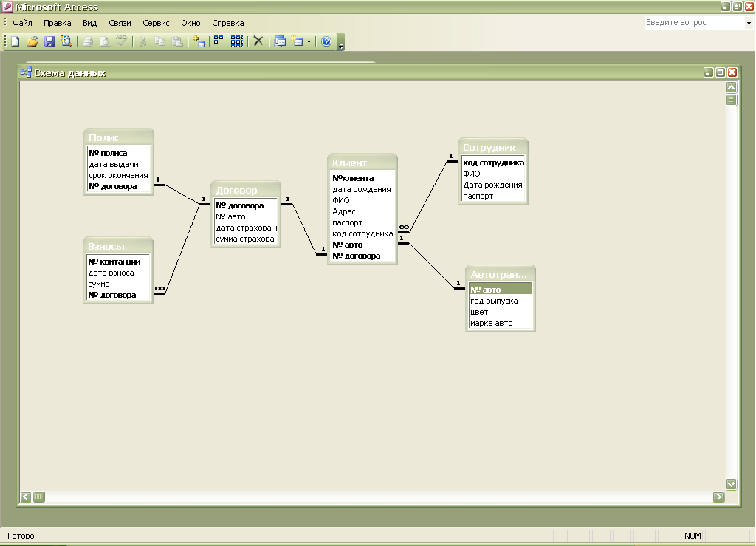Click the vertical scrollbar down arrow
This screenshot has width=756, height=546.
(x=732, y=484)
